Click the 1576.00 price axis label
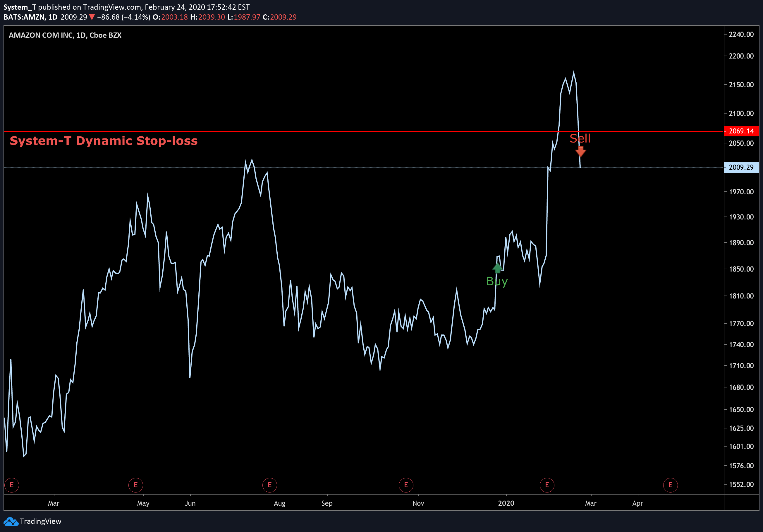The height and width of the screenshot is (532, 763). [x=741, y=466]
